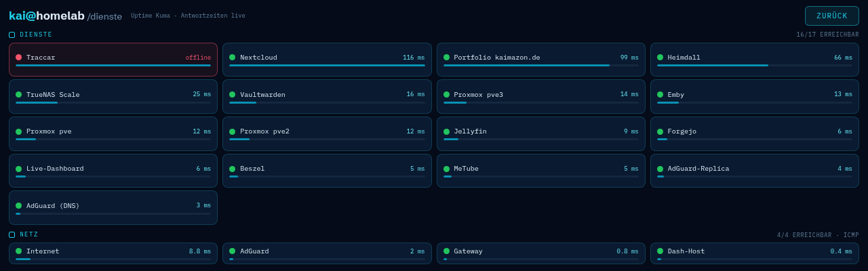Click the red offline dot for Traccar
This screenshot has width=868, height=271.
[18, 58]
